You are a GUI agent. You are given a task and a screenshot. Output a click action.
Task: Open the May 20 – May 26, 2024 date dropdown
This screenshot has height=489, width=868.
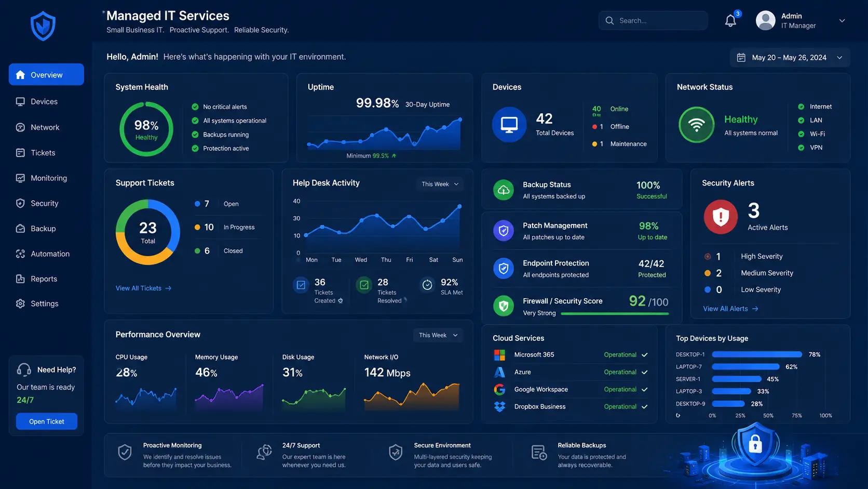point(790,58)
